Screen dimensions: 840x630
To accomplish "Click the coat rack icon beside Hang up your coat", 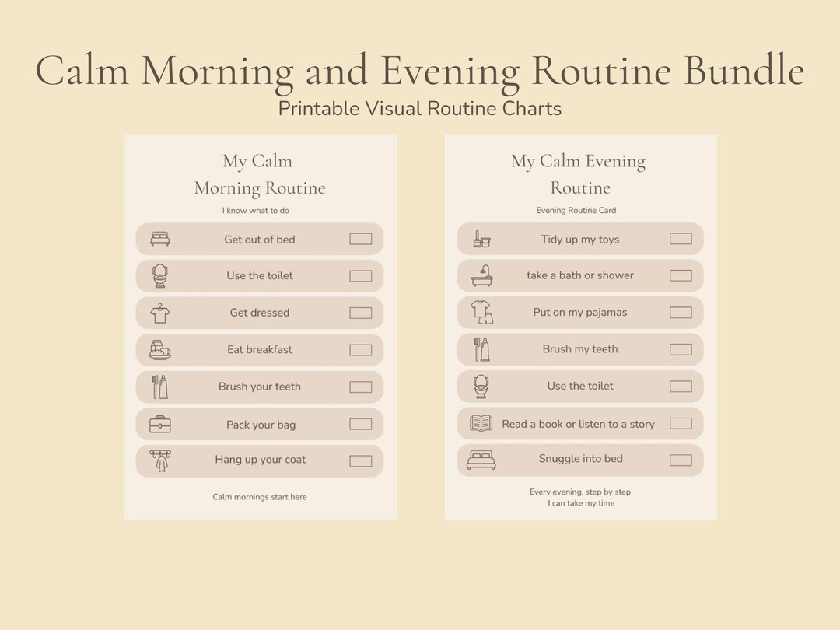I will [160, 460].
